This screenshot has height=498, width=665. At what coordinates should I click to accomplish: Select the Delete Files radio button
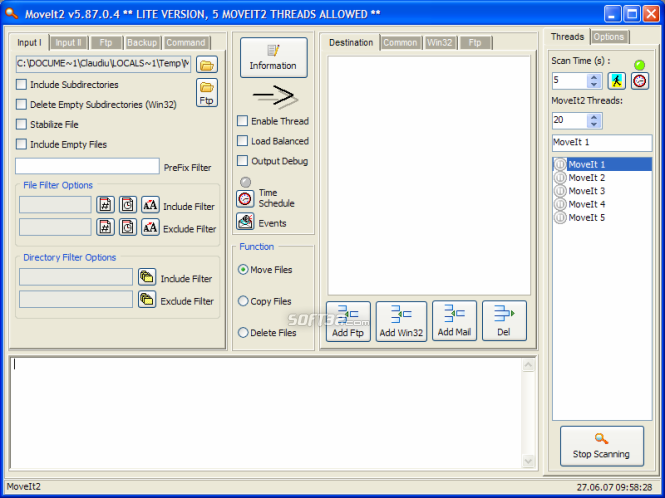(243, 333)
